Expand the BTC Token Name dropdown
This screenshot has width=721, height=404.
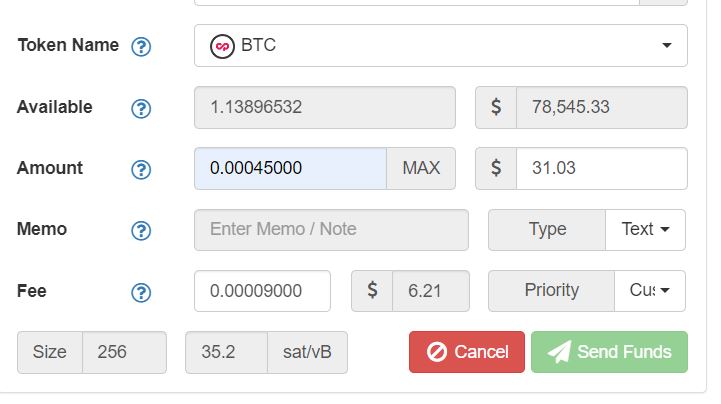441,46
